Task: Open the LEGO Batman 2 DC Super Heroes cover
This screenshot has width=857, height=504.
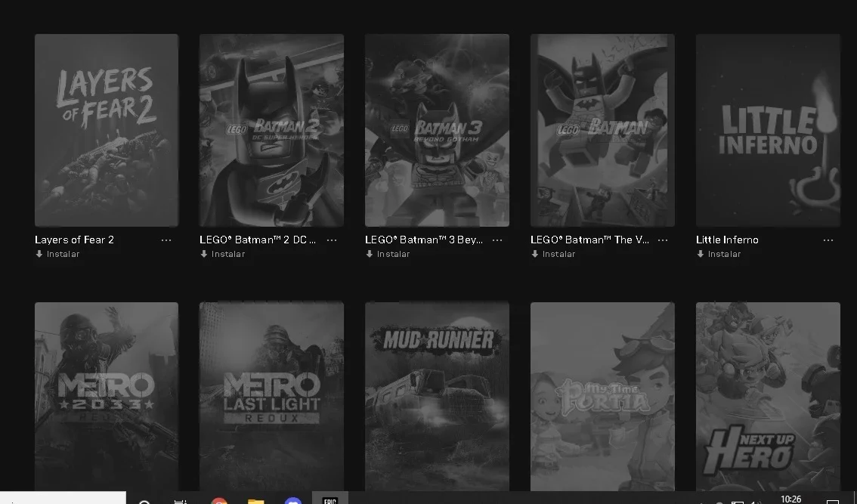Action: coord(271,130)
